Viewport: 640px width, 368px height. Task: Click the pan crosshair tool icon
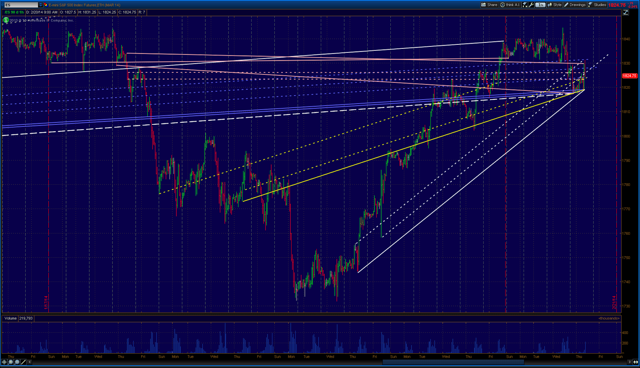[4, 362]
